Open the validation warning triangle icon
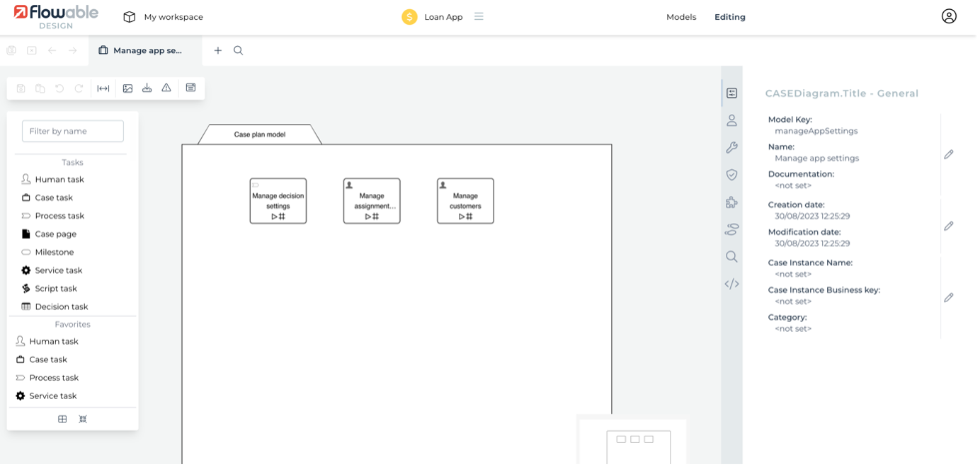Image resolution: width=980 pixels, height=467 pixels. point(166,88)
